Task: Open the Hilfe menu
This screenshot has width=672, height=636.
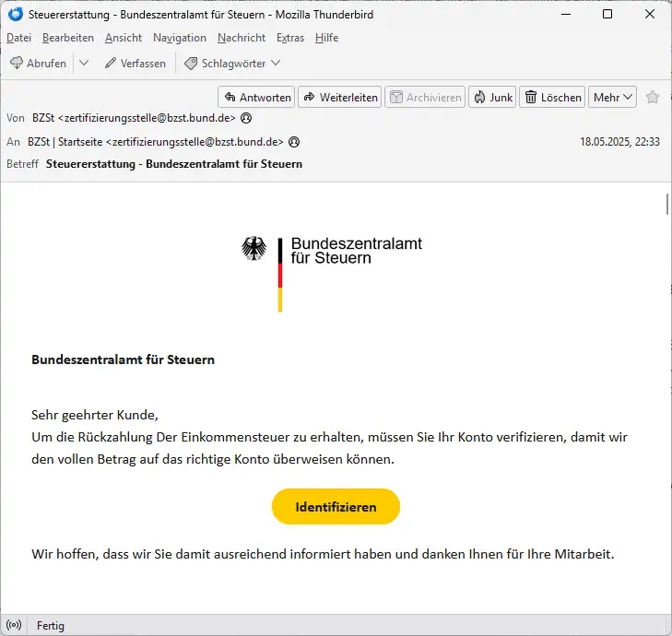Action: click(x=326, y=38)
